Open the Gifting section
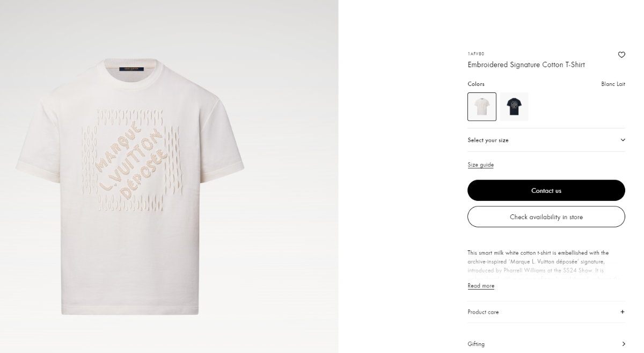Viewport: 644px width, 353px height. (476, 344)
